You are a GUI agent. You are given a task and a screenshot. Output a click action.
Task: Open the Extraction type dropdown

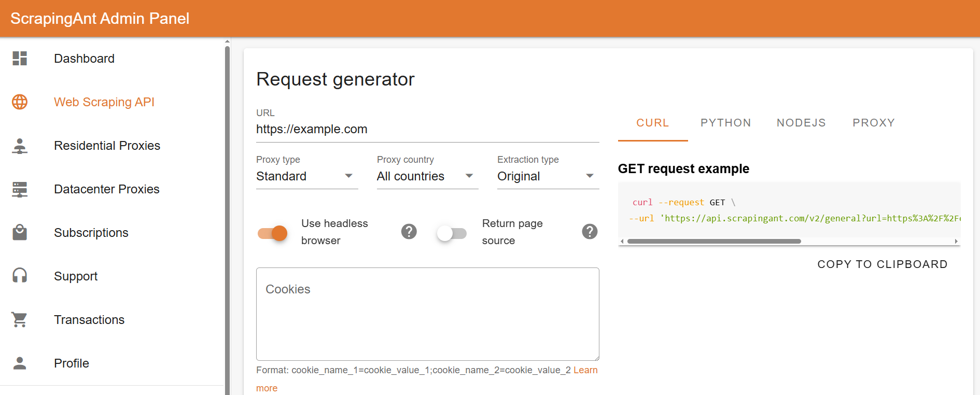coord(548,176)
